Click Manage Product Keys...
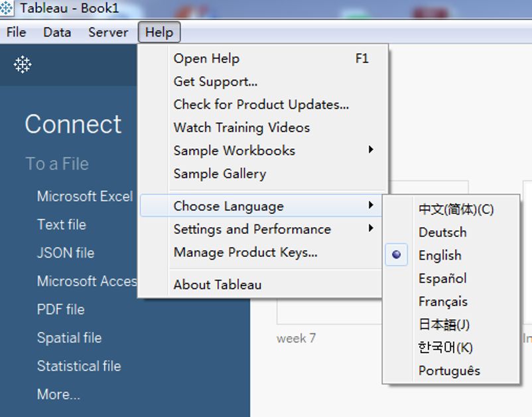This screenshot has width=532, height=417. tap(261, 252)
